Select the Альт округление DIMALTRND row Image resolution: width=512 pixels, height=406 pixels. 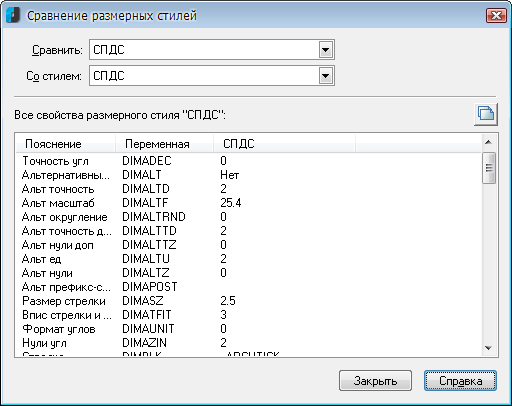(248, 217)
